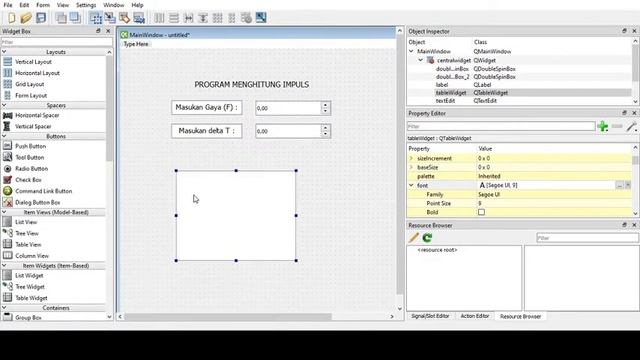Viewport: 640px width, 360px height.
Task: Click the Save form toolbar icon
Action: [41, 18]
